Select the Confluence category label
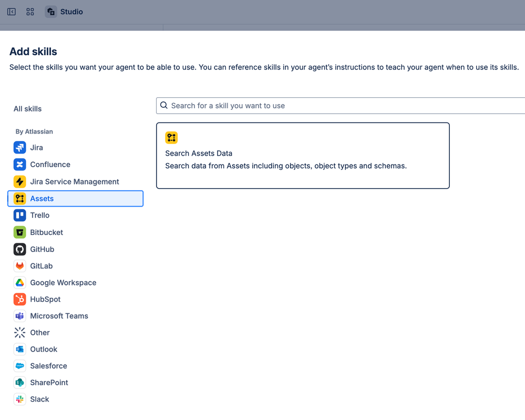This screenshot has width=525, height=420. click(50, 165)
